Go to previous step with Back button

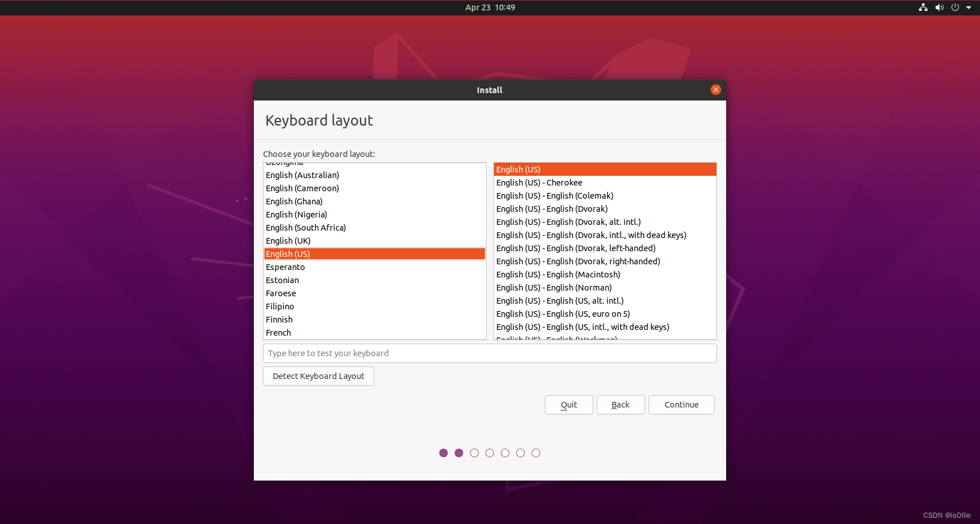pyautogui.click(x=621, y=405)
